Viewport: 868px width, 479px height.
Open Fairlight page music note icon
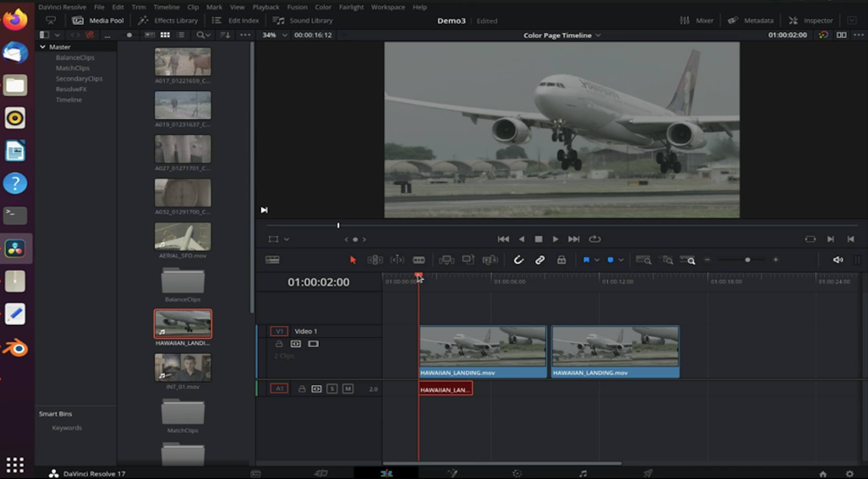point(583,474)
